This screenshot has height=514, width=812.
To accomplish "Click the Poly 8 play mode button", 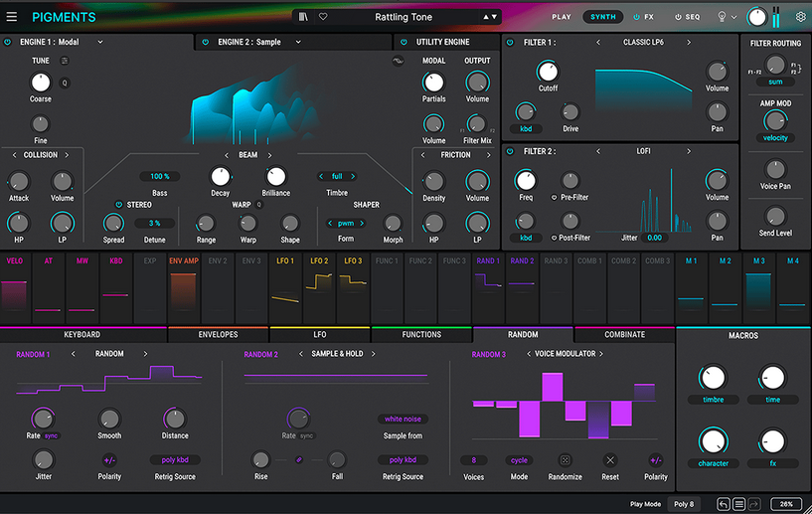I will pyautogui.click(x=685, y=504).
